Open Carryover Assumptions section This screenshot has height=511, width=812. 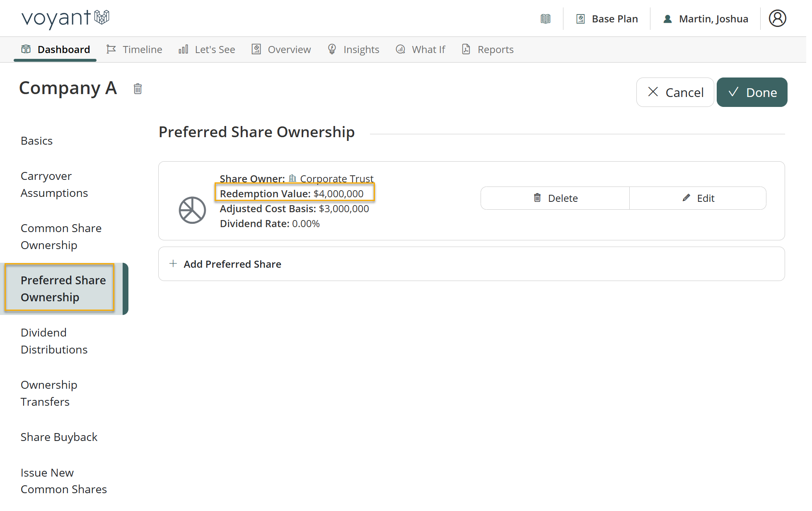[54, 184]
